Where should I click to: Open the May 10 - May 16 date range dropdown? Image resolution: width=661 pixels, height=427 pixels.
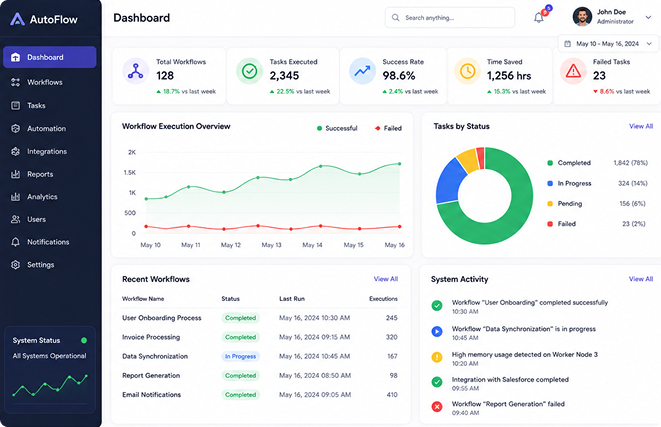tap(608, 44)
